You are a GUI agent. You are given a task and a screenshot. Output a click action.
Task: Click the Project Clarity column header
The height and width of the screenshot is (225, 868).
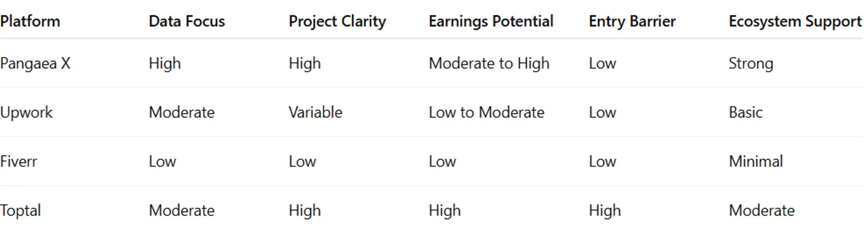[337, 21]
